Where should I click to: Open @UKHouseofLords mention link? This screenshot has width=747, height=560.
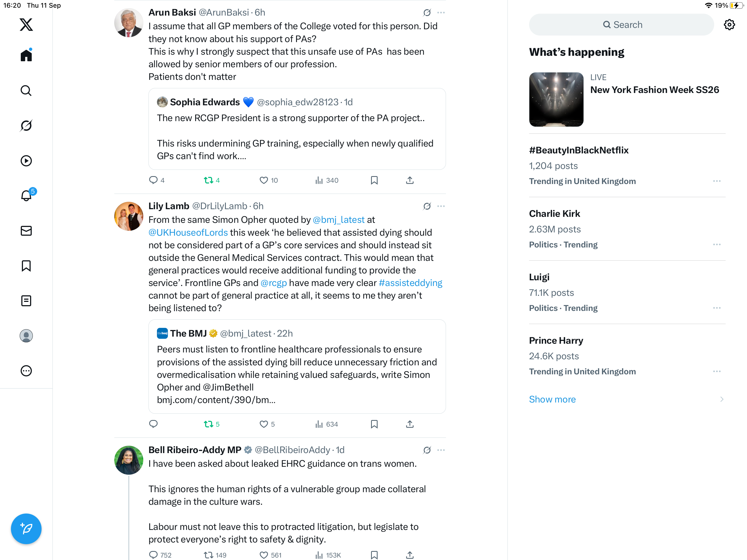pos(188,232)
